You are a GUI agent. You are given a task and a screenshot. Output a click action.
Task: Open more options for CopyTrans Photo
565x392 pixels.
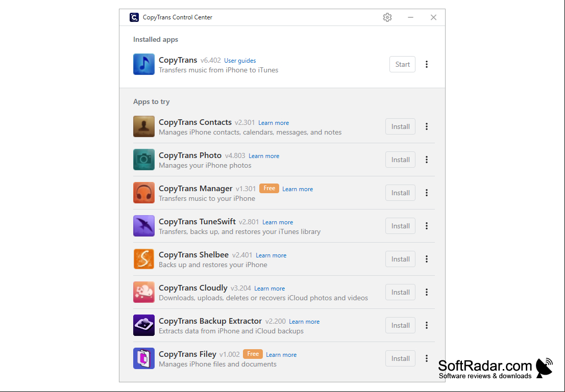[427, 160]
